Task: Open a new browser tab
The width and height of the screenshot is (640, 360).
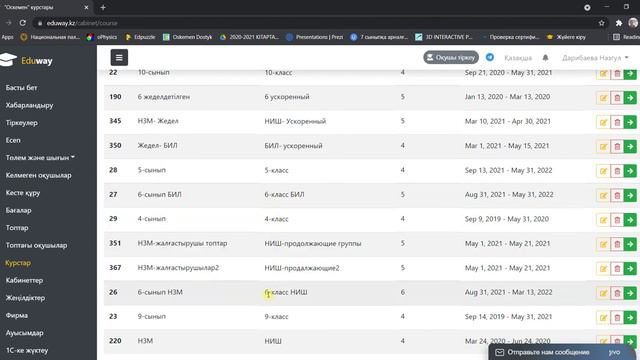Action: point(103,7)
